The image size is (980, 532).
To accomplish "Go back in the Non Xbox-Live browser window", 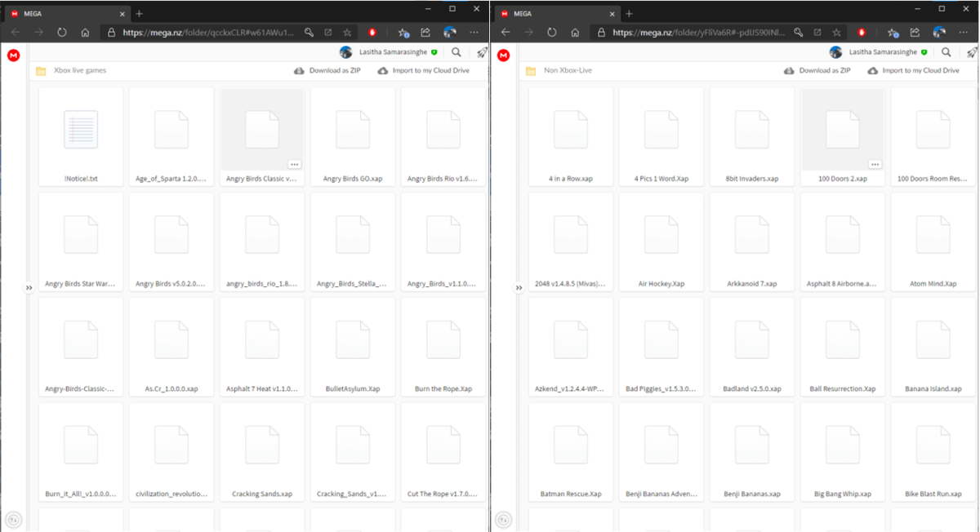I will [506, 33].
